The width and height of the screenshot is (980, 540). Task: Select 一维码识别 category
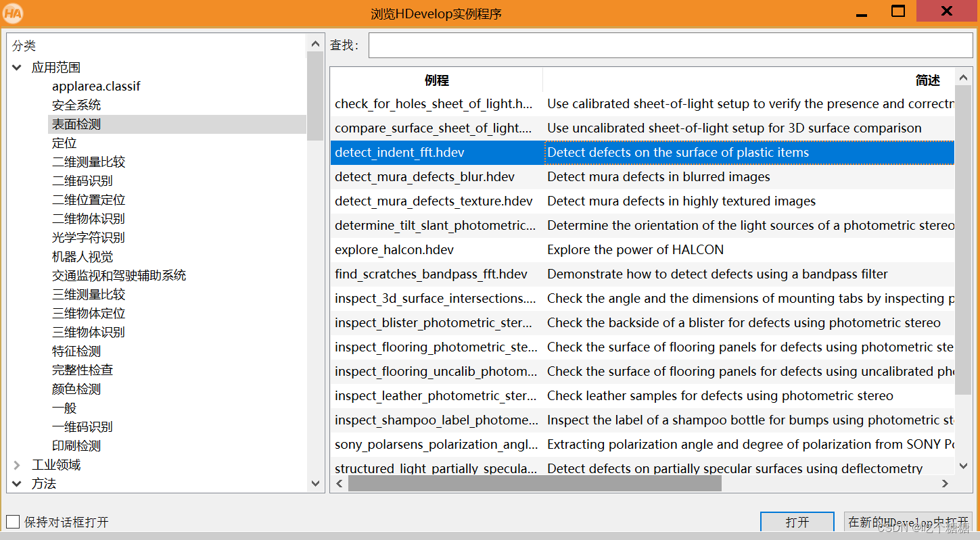(83, 427)
